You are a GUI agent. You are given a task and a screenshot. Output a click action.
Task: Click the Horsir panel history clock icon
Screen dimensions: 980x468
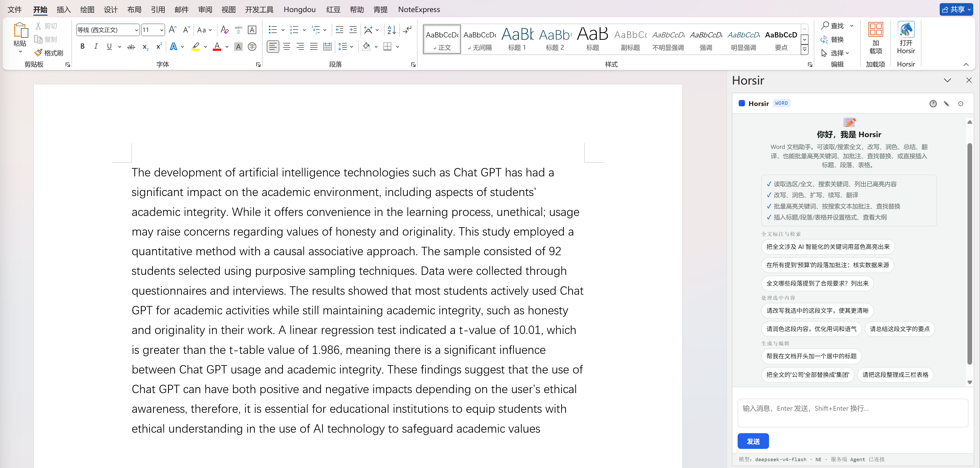tap(933, 103)
